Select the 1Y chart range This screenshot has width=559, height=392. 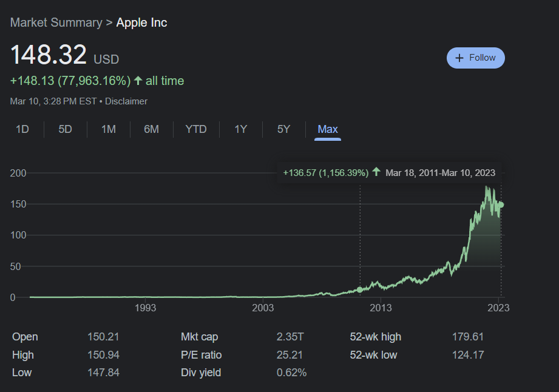point(241,129)
